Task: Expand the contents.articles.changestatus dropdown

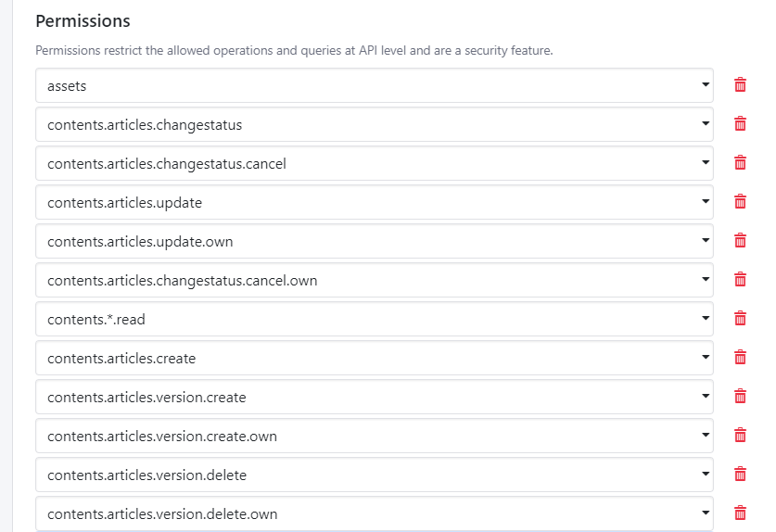Action: 375,124
